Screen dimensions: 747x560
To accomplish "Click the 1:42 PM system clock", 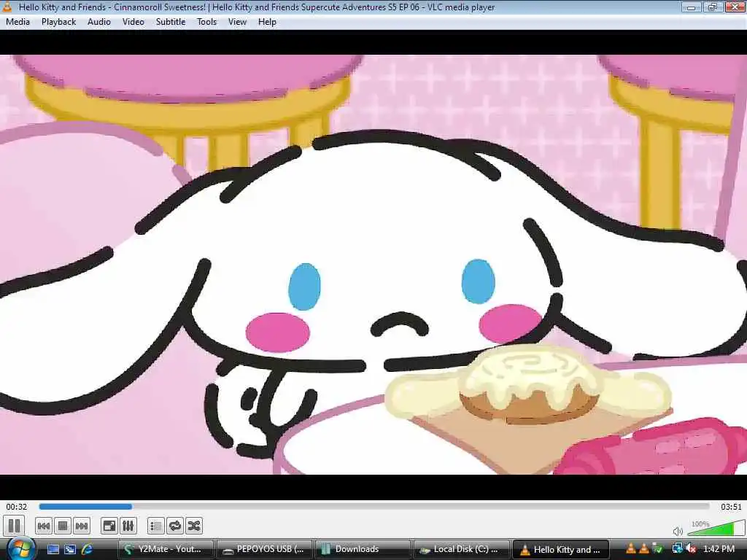I will pos(719,549).
